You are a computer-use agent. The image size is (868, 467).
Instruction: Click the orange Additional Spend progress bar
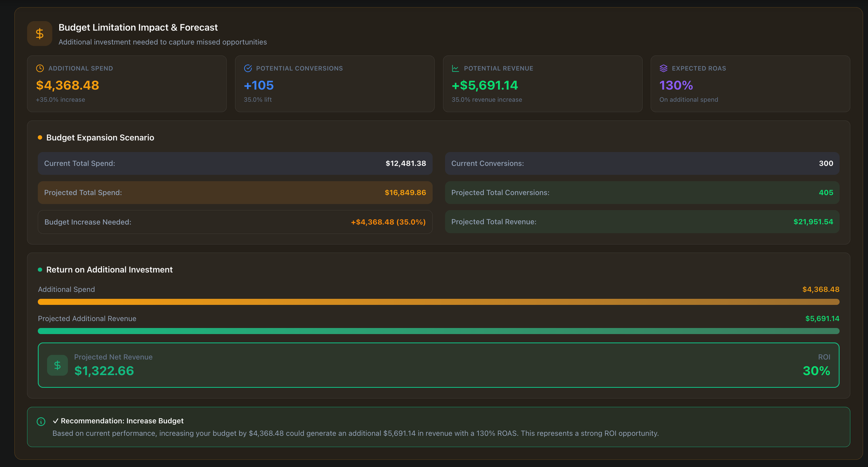coord(438,302)
